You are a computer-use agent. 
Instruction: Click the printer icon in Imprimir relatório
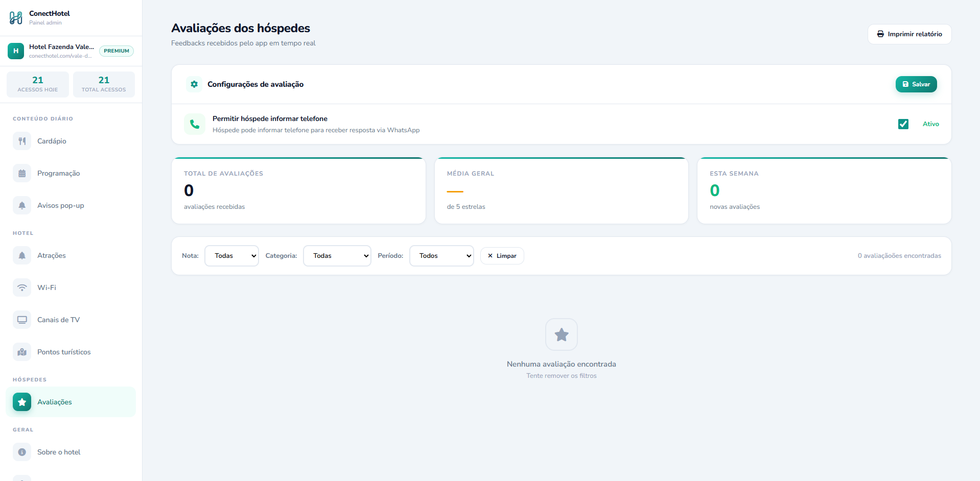880,34
